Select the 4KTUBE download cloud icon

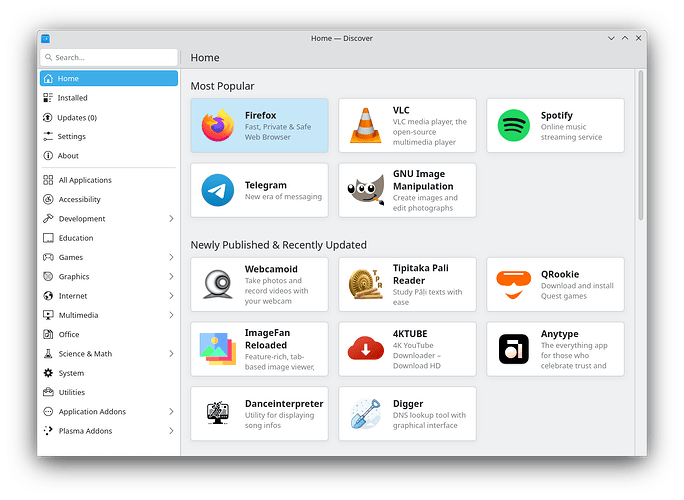click(x=365, y=349)
